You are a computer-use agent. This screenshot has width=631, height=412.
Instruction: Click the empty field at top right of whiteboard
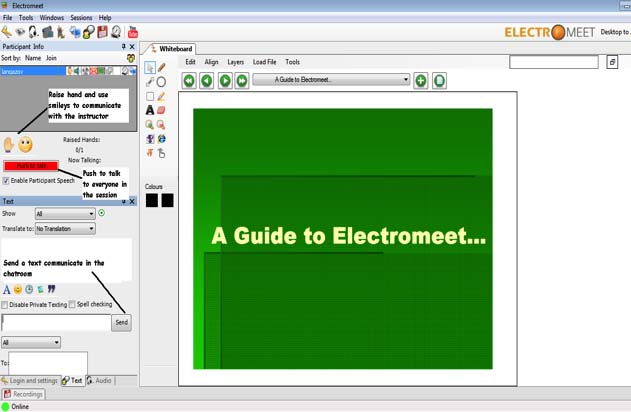click(x=554, y=62)
